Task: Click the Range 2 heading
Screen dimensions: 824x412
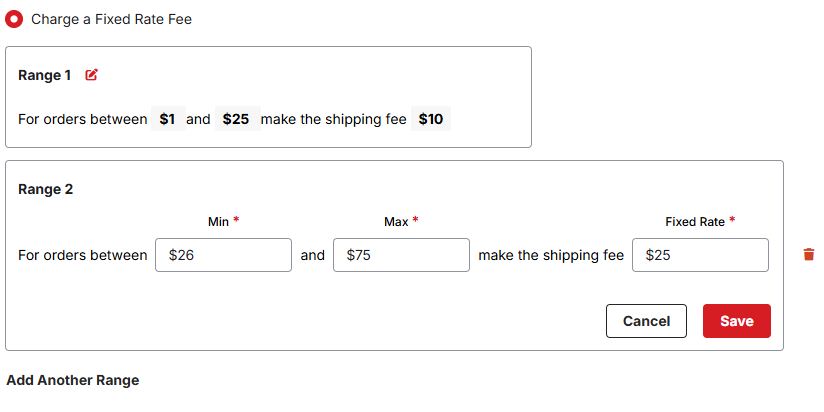Action: 45,189
